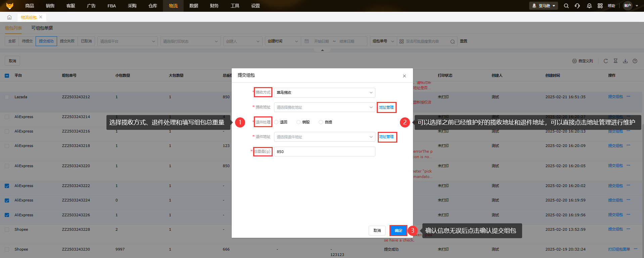The width and height of the screenshot is (644, 258).
Task: Close the 提交组包 dialog with X
Action: (404, 76)
